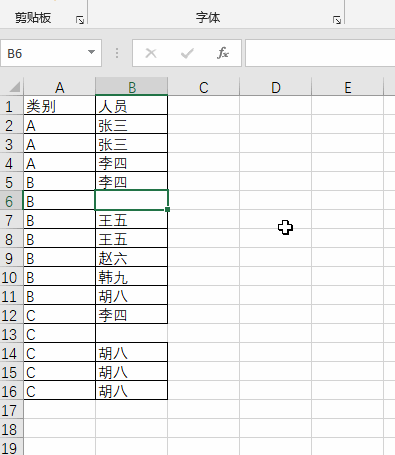Select cell B12 containing 李四
395x455 pixels.
[x=132, y=315]
